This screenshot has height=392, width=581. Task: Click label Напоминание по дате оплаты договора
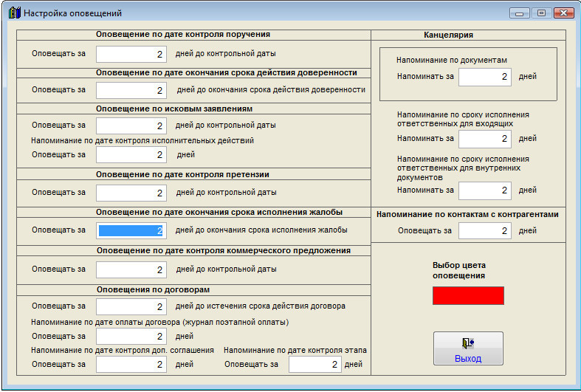pos(159,323)
